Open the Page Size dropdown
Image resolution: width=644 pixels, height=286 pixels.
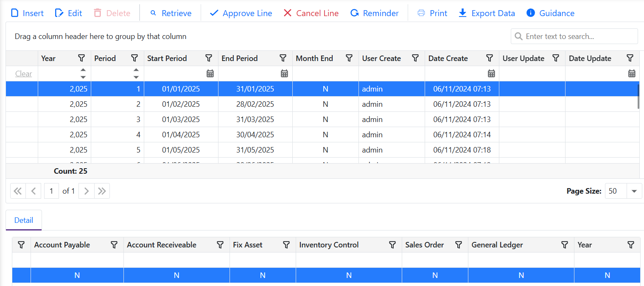634,191
